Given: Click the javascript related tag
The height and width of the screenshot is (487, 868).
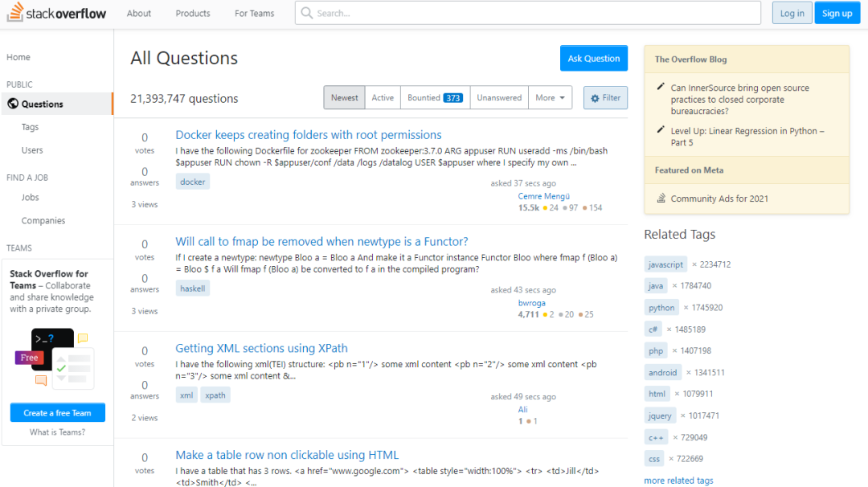Looking at the screenshot, I should (x=665, y=264).
